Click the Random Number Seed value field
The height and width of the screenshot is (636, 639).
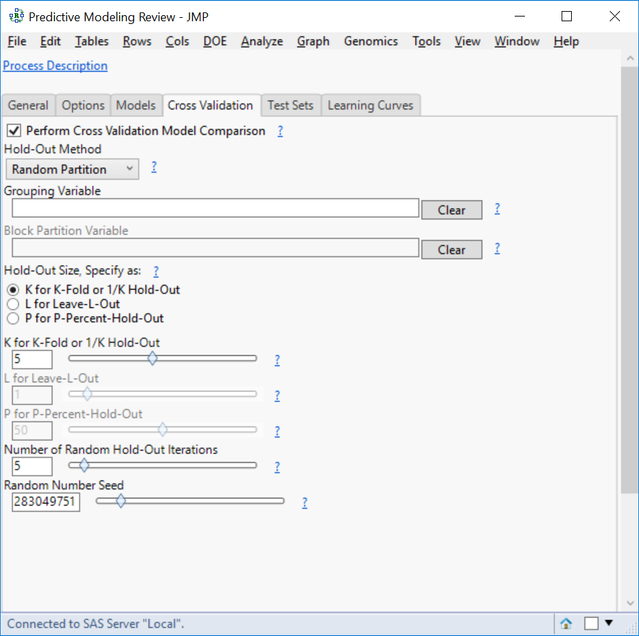pos(46,502)
